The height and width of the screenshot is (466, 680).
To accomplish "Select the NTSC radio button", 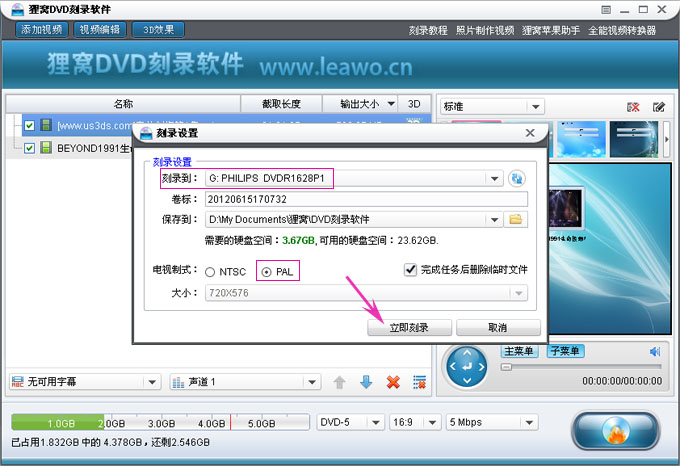I will (210, 272).
